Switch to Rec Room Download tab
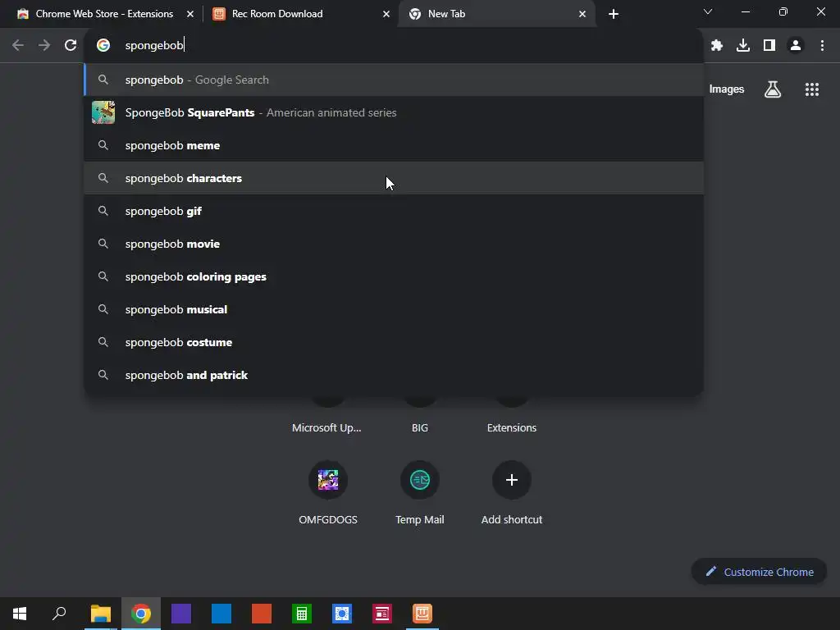Image resolution: width=840 pixels, height=630 pixels. [x=302, y=14]
